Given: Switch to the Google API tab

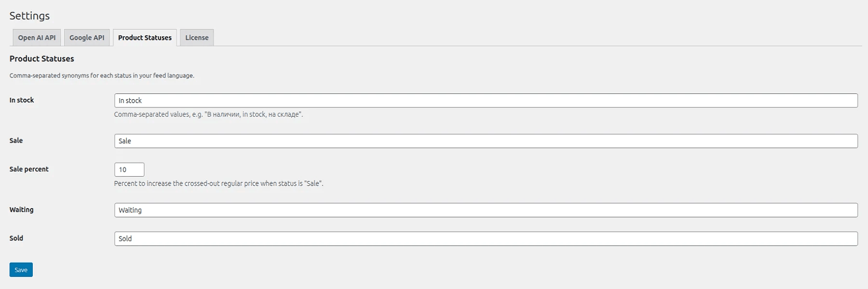Looking at the screenshot, I should coord(87,37).
